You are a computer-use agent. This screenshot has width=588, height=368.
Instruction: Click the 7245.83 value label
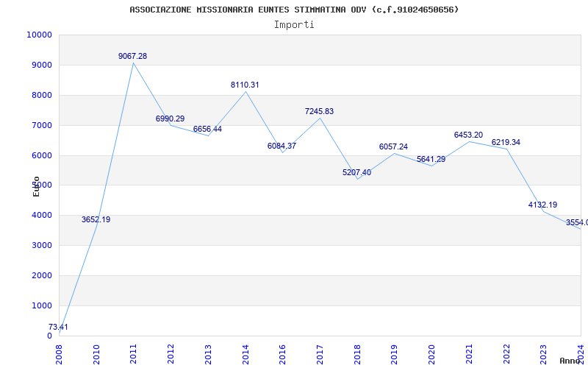(x=319, y=112)
